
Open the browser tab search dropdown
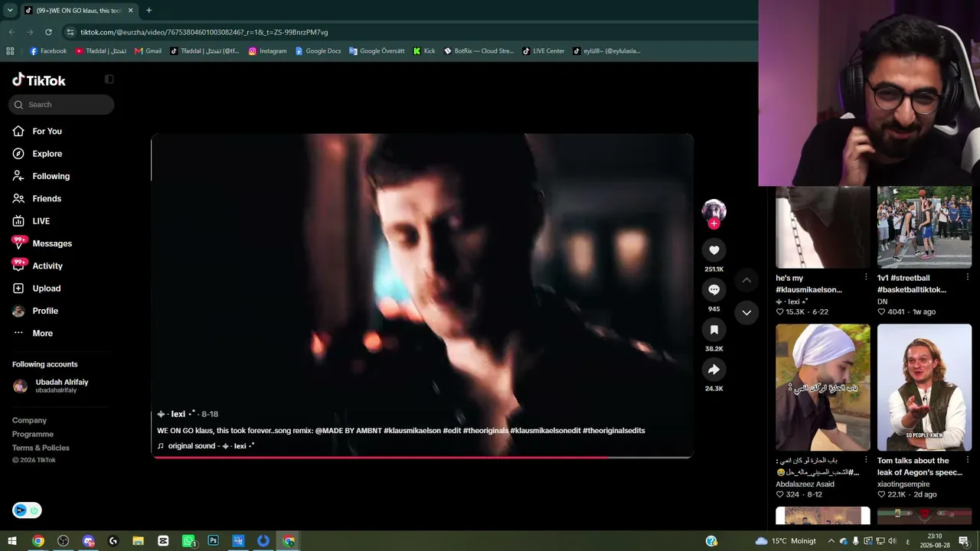click(x=10, y=10)
